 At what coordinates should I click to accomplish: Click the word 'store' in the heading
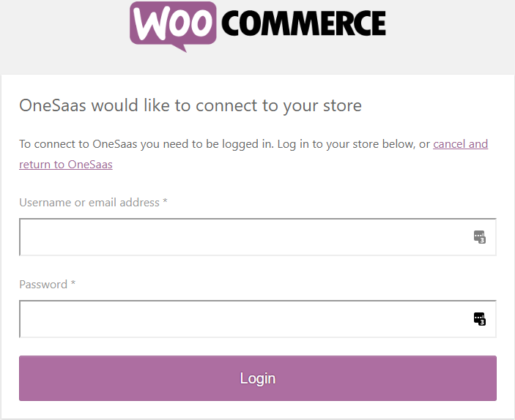click(x=343, y=105)
